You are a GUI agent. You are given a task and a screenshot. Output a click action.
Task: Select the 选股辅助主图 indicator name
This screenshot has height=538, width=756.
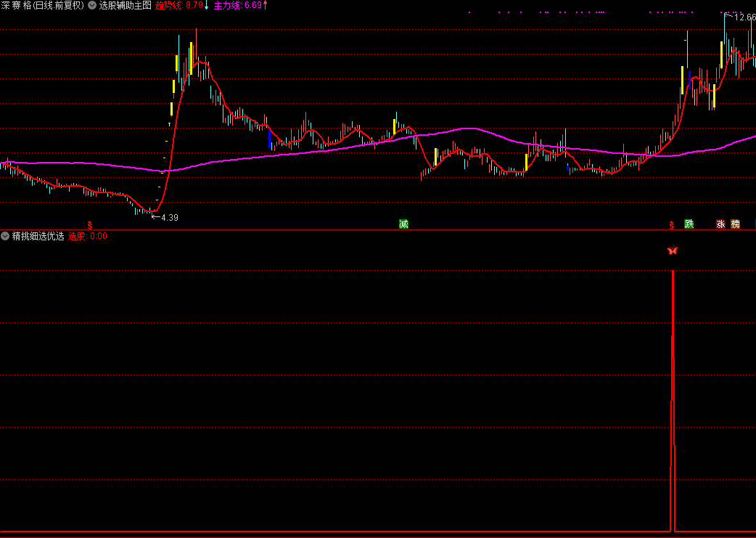[125, 5]
